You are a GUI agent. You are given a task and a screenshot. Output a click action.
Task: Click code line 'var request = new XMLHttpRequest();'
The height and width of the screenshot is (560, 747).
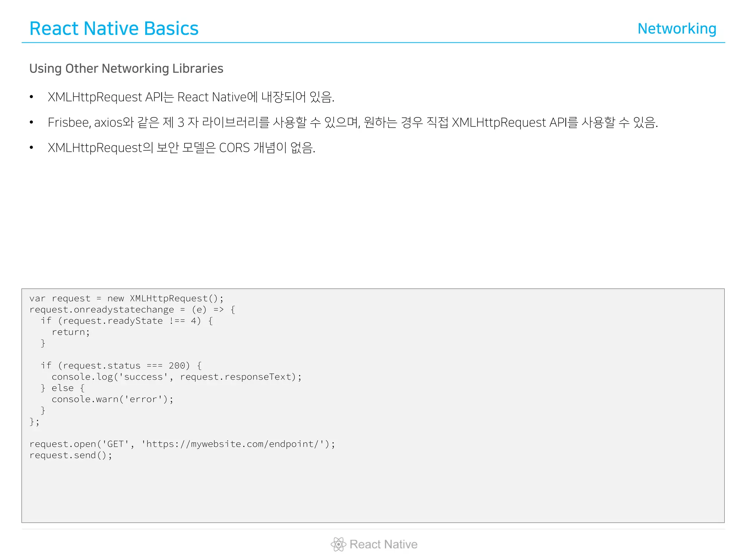click(126, 299)
